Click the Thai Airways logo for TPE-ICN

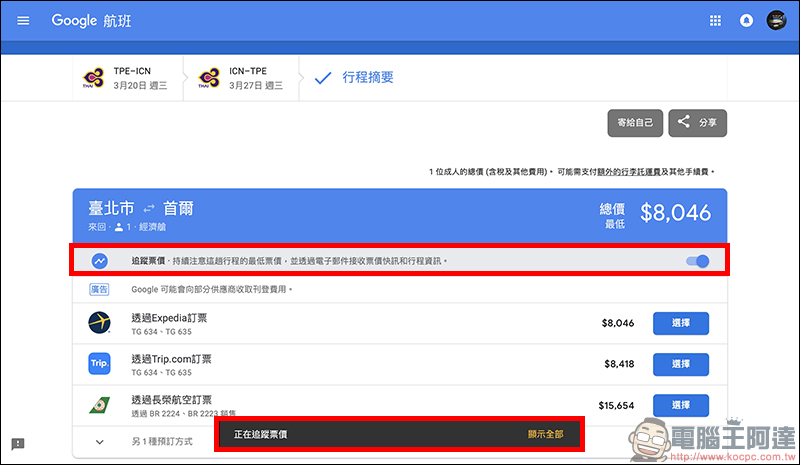pyautogui.click(x=93, y=78)
